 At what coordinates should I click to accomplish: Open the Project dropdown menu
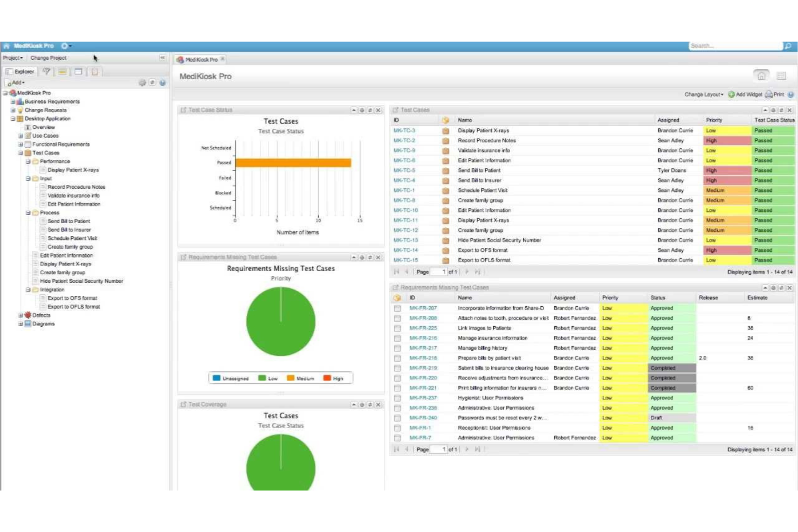click(x=12, y=58)
